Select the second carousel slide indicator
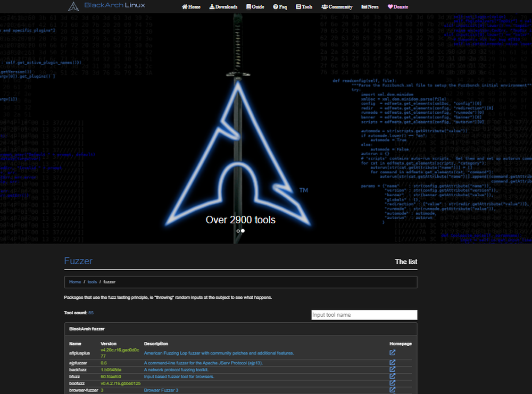 pyautogui.click(x=243, y=231)
